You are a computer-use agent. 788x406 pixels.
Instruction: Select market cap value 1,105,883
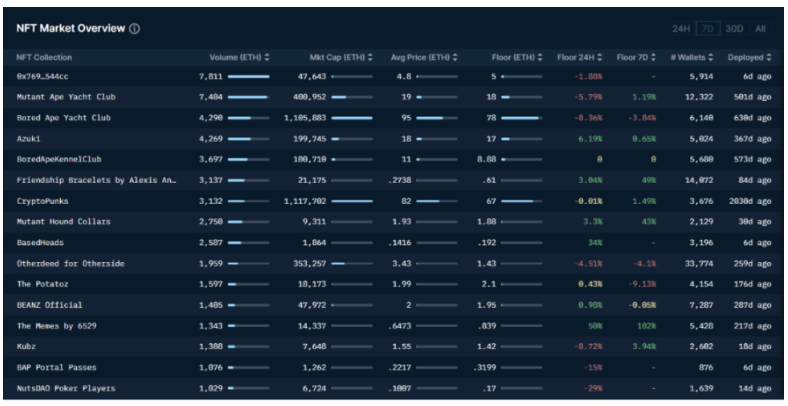tap(305, 118)
